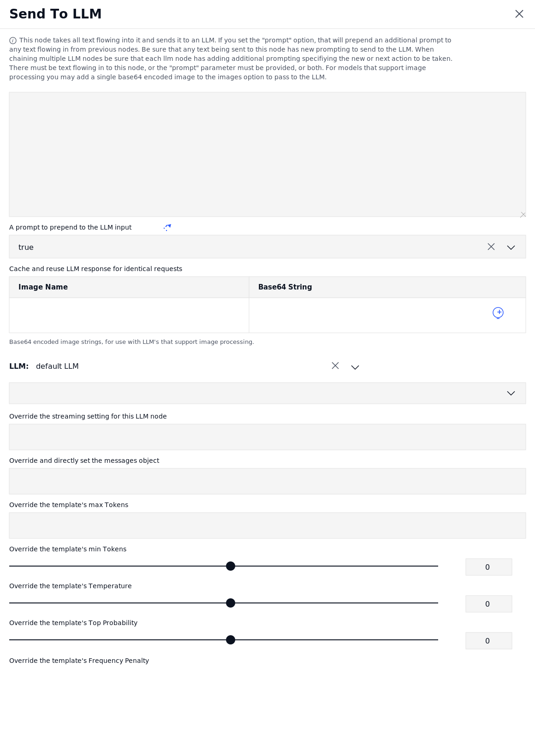Click the 'LLM:' label

click(19, 366)
